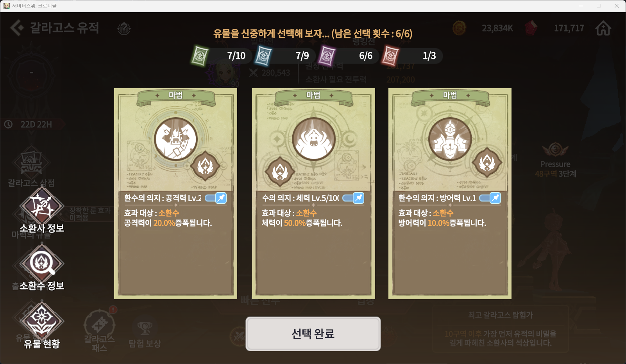Click the armored knight relic emblem
Viewport: 626px width, 364px height.
pyautogui.click(x=450, y=139)
